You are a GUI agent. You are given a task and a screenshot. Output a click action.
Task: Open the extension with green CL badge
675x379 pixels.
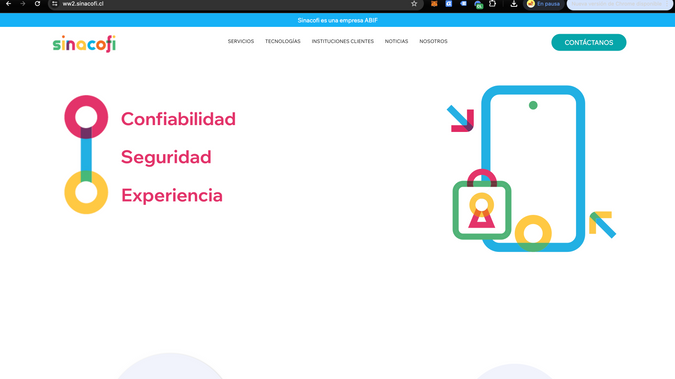coord(478,4)
